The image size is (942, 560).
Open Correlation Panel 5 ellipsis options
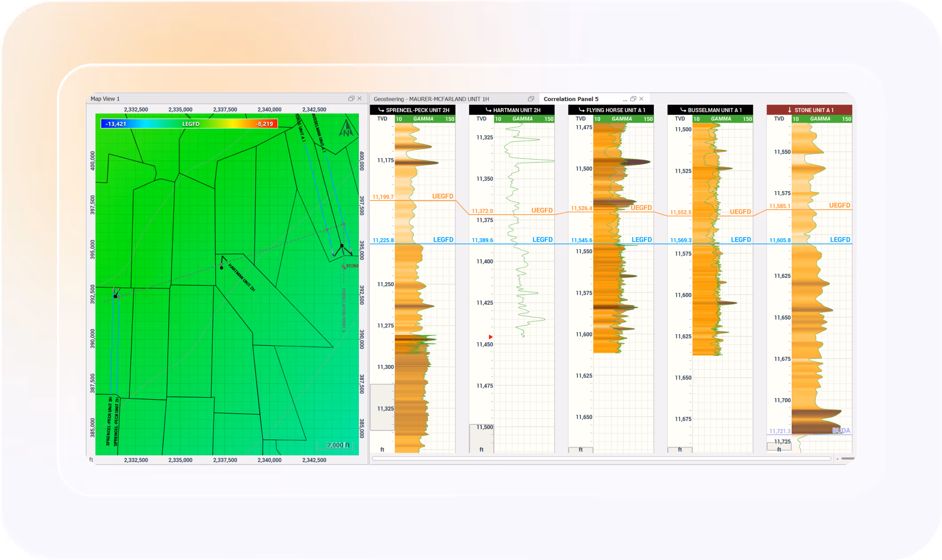pyautogui.click(x=625, y=100)
